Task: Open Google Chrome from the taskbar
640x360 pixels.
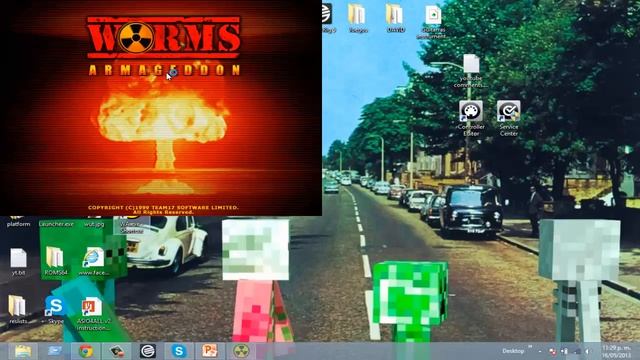Action: 86,351
